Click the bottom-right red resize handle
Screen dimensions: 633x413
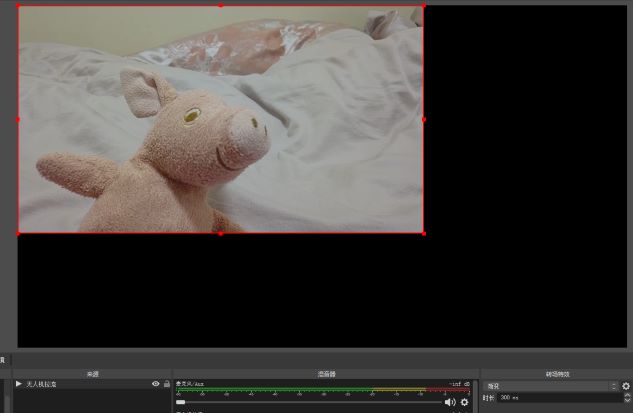423,233
